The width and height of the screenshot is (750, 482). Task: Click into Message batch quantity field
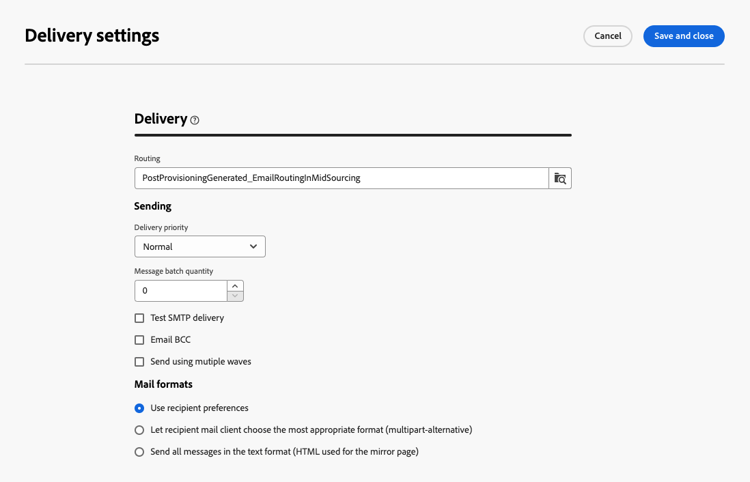point(180,291)
